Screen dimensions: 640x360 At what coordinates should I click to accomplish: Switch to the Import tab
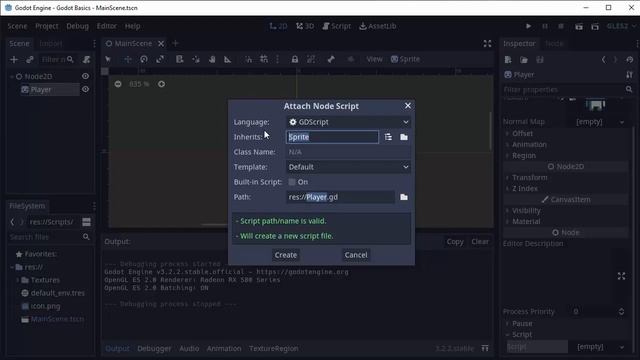coord(51,43)
